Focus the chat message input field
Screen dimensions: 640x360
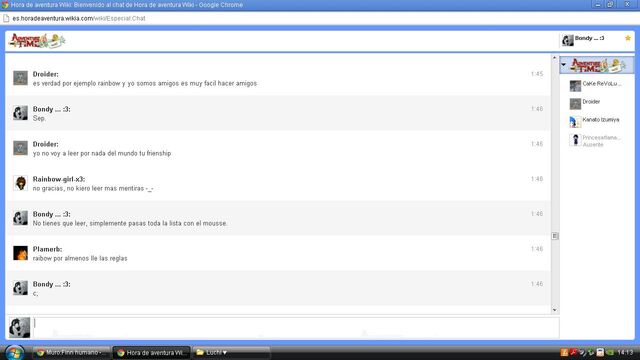(296, 327)
